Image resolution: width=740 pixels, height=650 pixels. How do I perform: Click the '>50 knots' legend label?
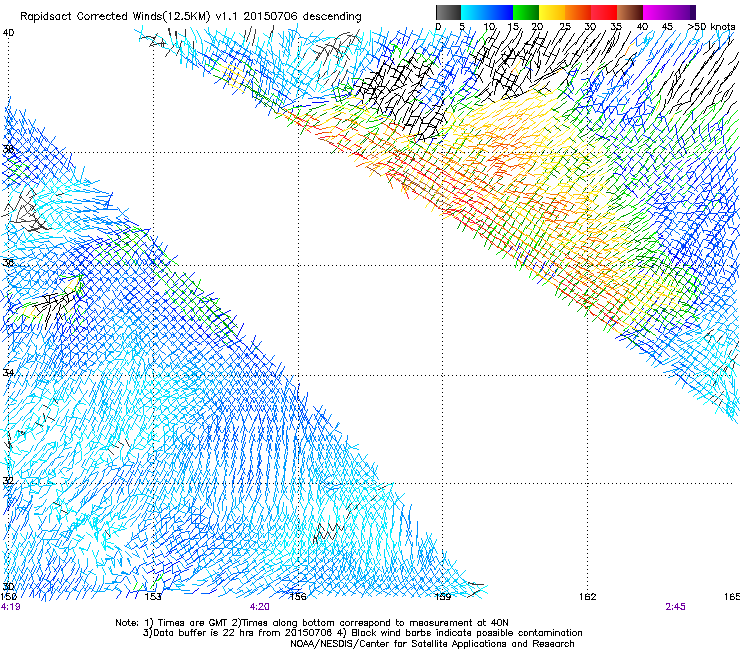click(x=711, y=26)
